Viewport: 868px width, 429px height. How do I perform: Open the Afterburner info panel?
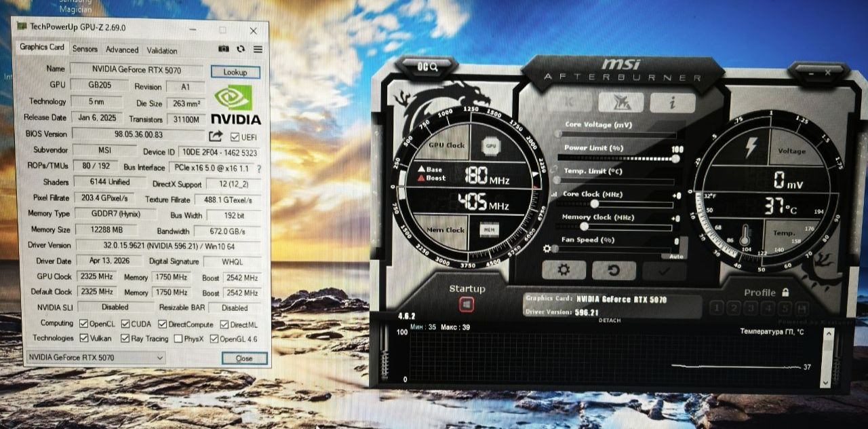(x=672, y=102)
